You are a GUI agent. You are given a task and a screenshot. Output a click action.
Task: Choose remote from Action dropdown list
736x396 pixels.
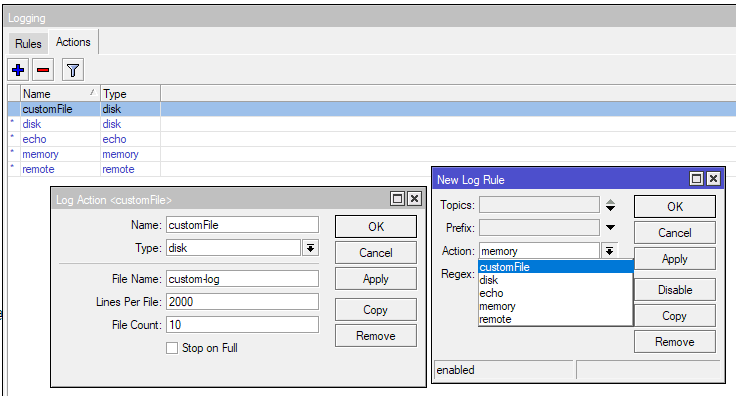(556, 319)
